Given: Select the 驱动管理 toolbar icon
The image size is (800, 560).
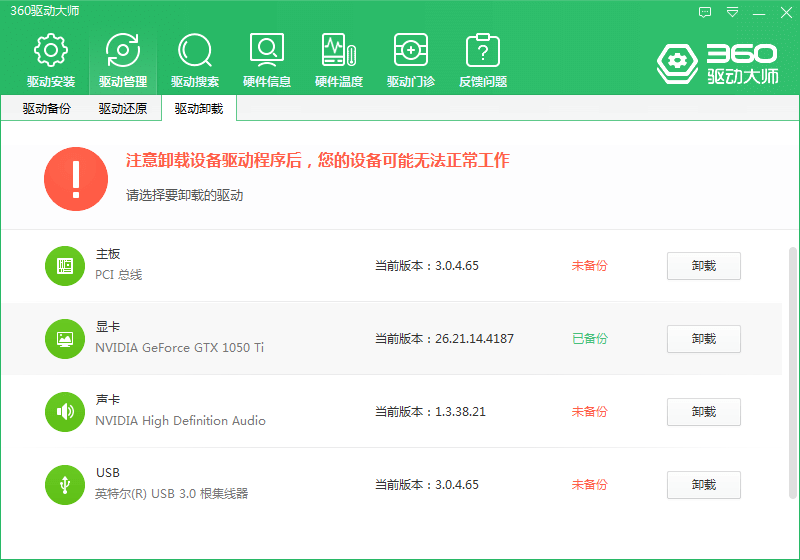Looking at the screenshot, I should (123, 50).
